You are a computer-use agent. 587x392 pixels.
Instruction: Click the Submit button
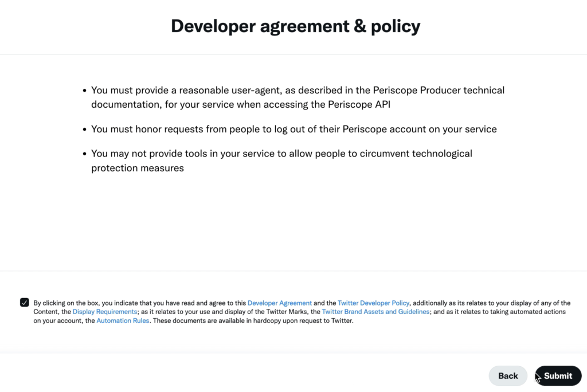[x=558, y=375]
